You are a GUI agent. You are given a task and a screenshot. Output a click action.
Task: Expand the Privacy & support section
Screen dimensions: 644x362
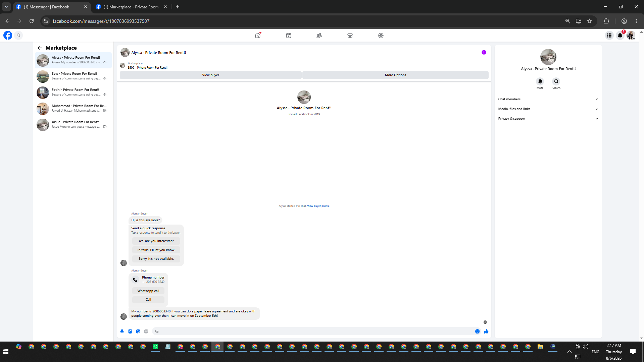pyautogui.click(x=548, y=119)
